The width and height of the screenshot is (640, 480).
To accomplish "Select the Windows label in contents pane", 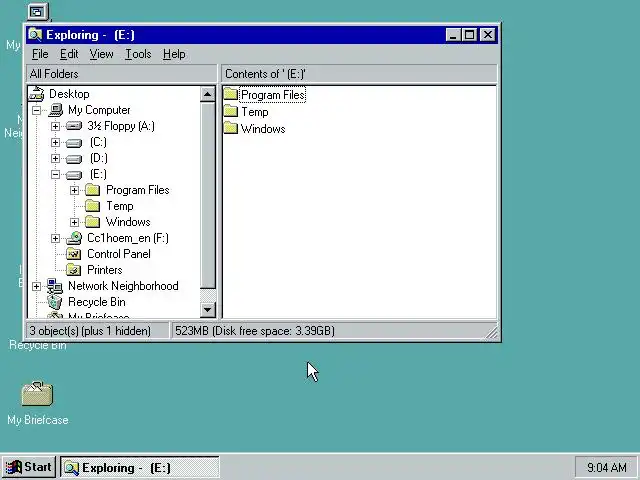I will point(263,129).
